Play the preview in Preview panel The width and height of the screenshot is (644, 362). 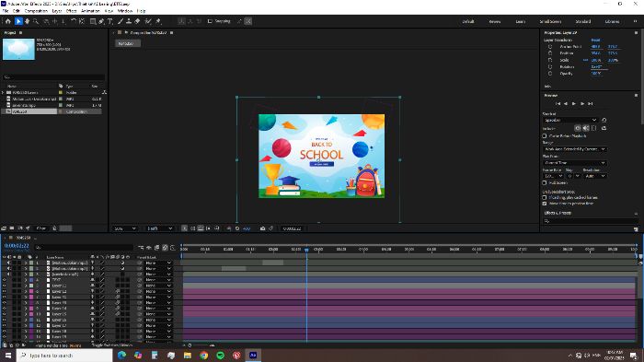pyautogui.click(x=574, y=104)
